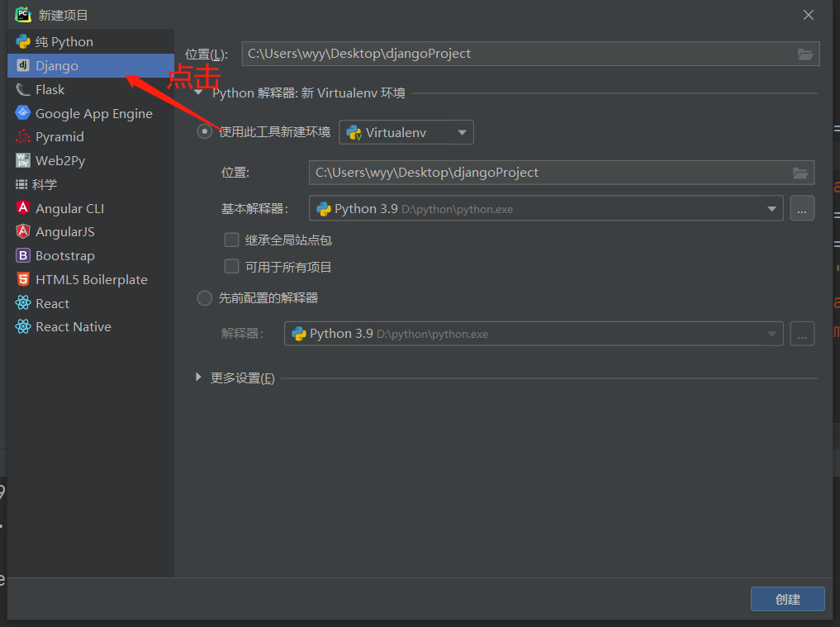Click the Web2Py icon
Image resolution: width=840 pixels, height=627 pixels.
(23, 160)
